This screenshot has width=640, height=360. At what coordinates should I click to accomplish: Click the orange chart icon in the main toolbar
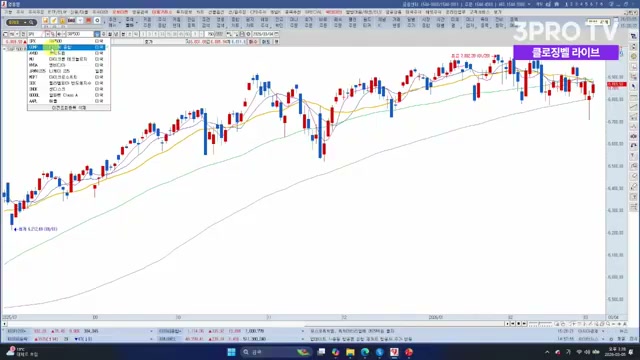(x=45, y=20)
